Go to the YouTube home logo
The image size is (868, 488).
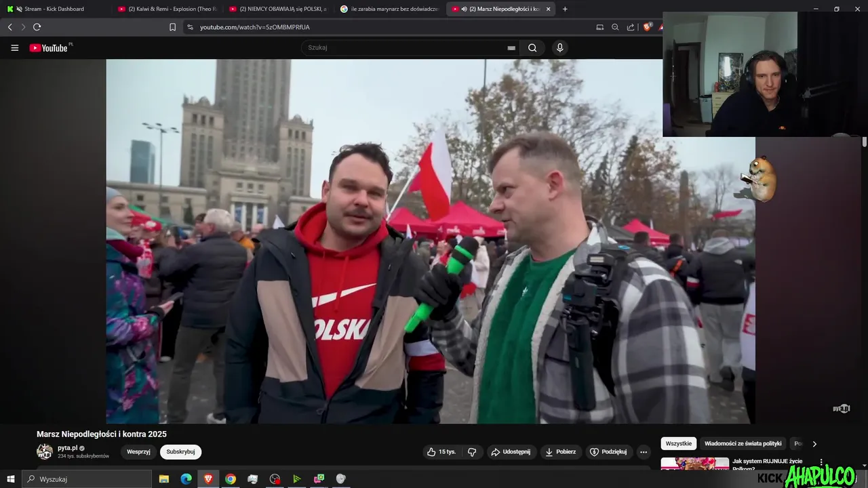[x=49, y=47]
